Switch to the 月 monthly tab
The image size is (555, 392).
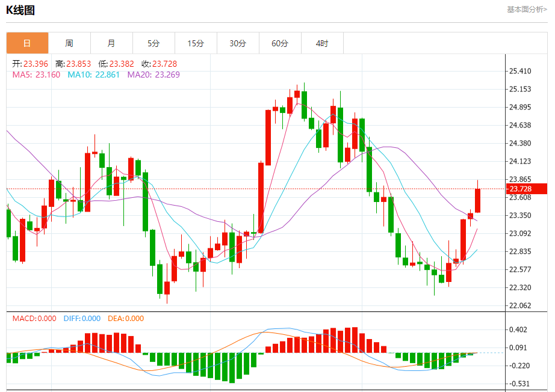click(111, 43)
